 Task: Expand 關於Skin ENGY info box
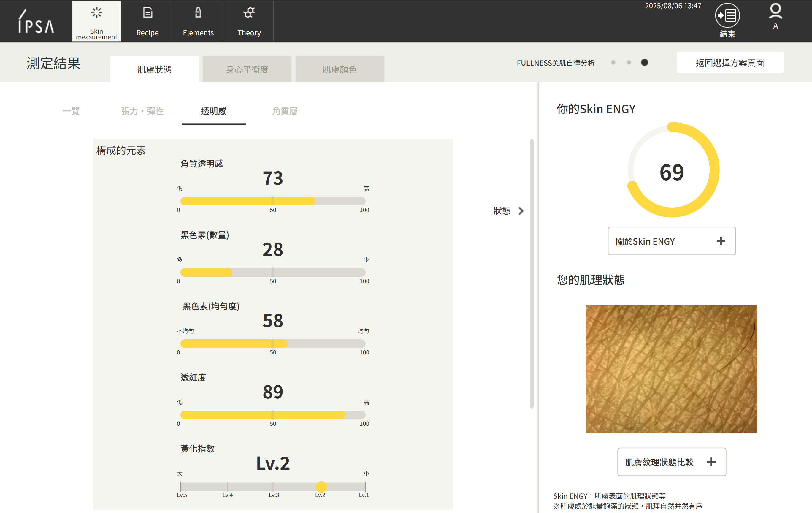coord(671,241)
